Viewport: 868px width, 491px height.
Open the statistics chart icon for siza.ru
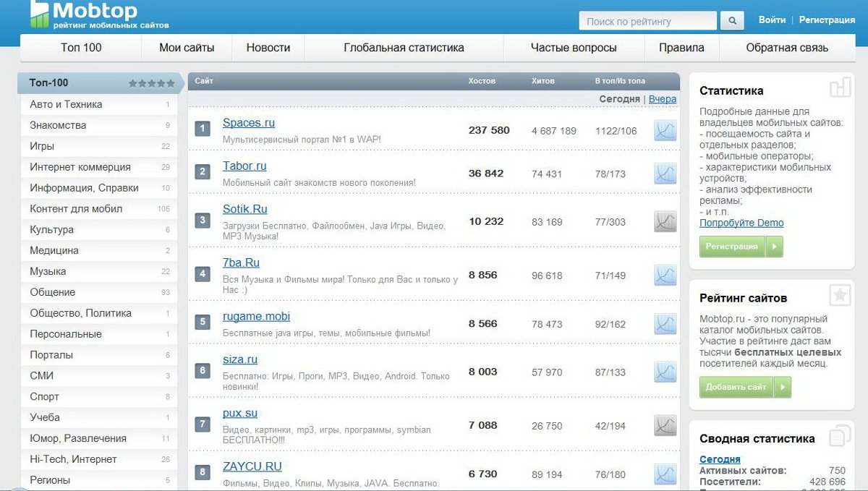click(665, 372)
